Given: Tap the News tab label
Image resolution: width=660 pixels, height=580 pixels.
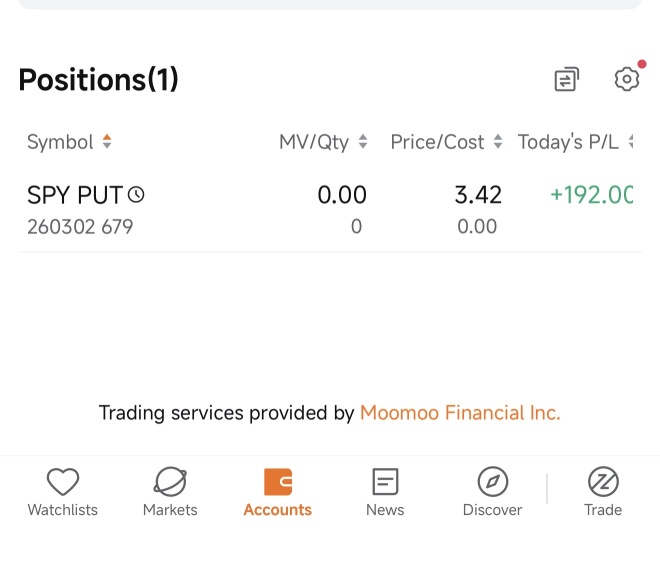Looking at the screenshot, I should (x=385, y=510).
